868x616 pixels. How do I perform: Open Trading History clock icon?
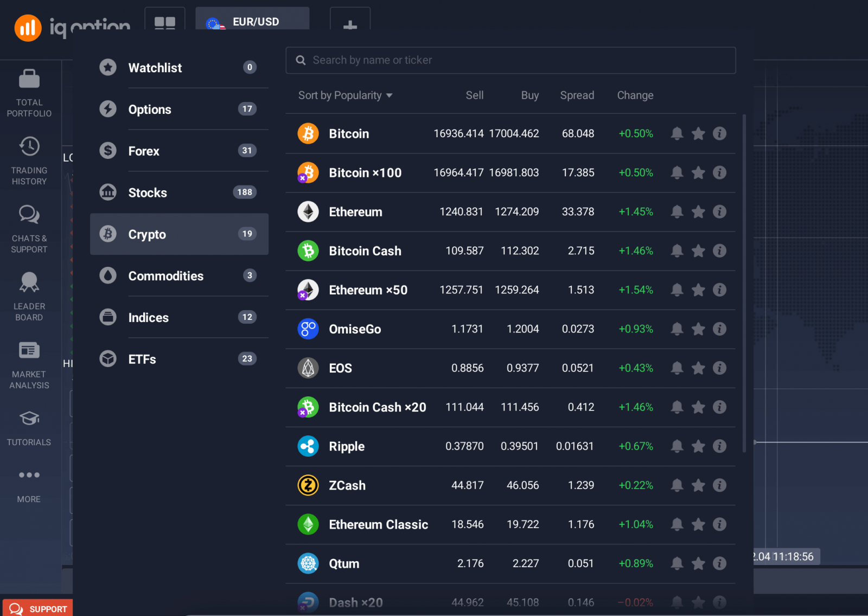pos(29,146)
